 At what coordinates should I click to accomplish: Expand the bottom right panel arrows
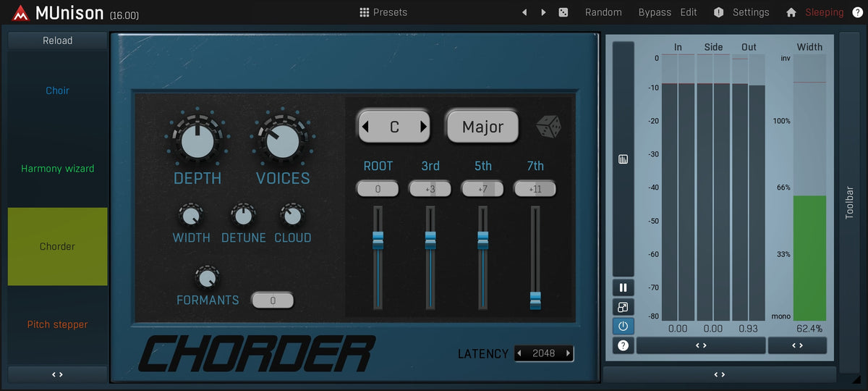[x=720, y=374]
